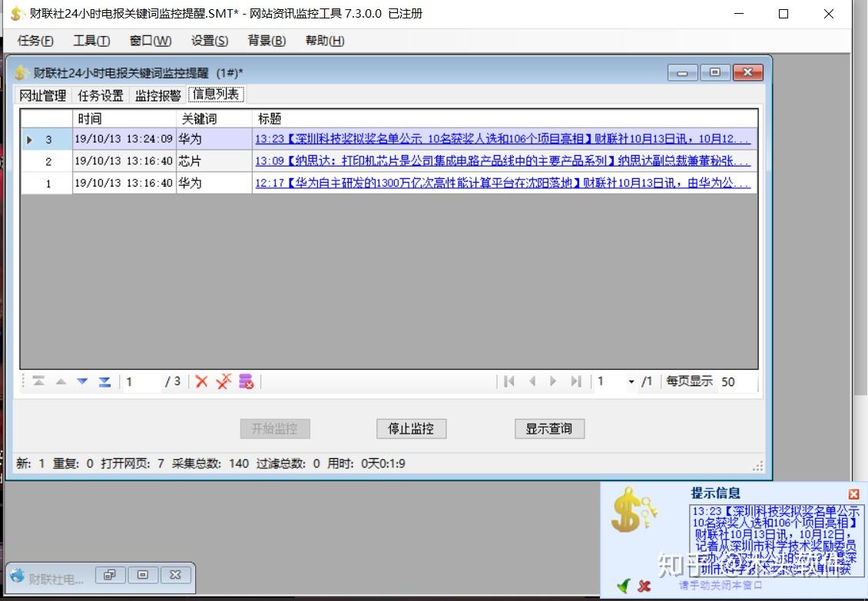Image resolution: width=868 pixels, height=601 pixels.
Task: Open the 工具(T) menu
Action: point(92,41)
